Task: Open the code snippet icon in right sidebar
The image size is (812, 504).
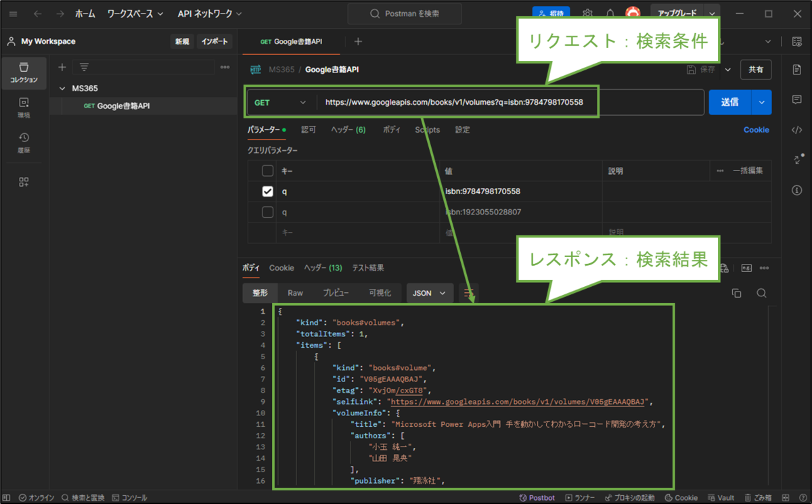Action: pyautogui.click(x=796, y=130)
